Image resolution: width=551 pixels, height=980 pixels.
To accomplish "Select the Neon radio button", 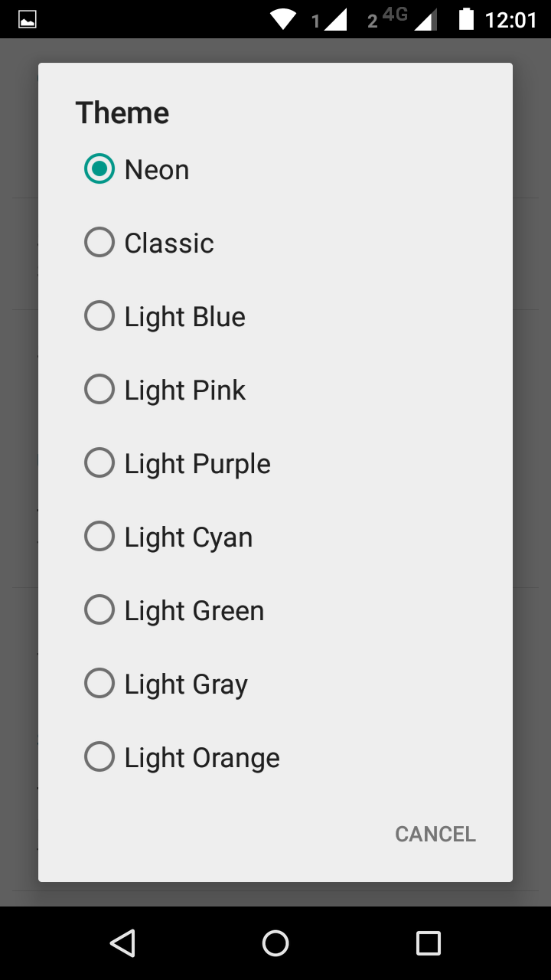I will pyautogui.click(x=99, y=169).
